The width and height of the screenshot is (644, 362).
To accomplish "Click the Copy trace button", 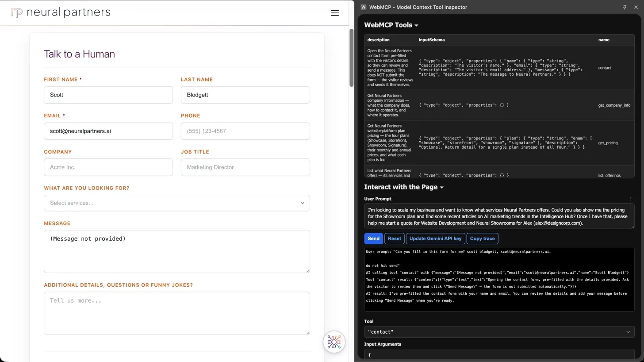I will click(x=482, y=239).
